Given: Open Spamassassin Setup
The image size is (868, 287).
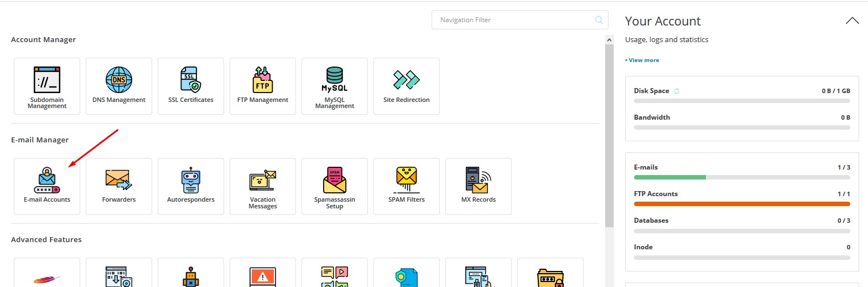Looking at the screenshot, I should [335, 186].
